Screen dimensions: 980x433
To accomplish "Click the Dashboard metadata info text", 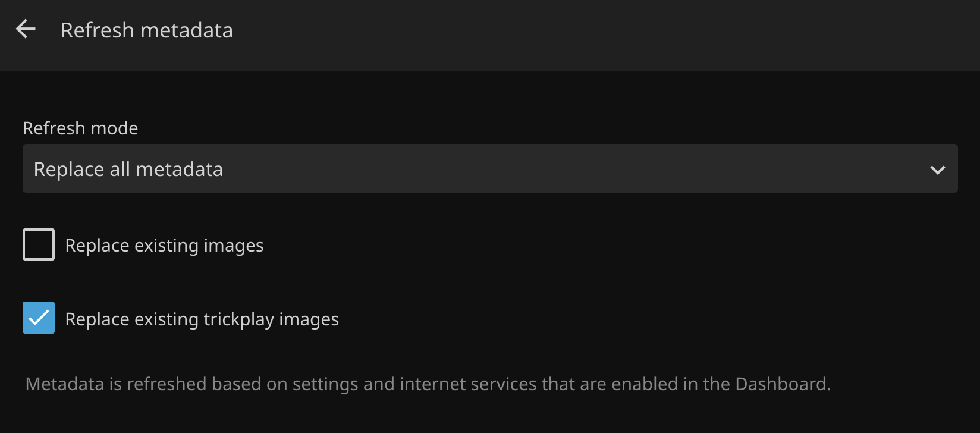I will click(428, 384).
